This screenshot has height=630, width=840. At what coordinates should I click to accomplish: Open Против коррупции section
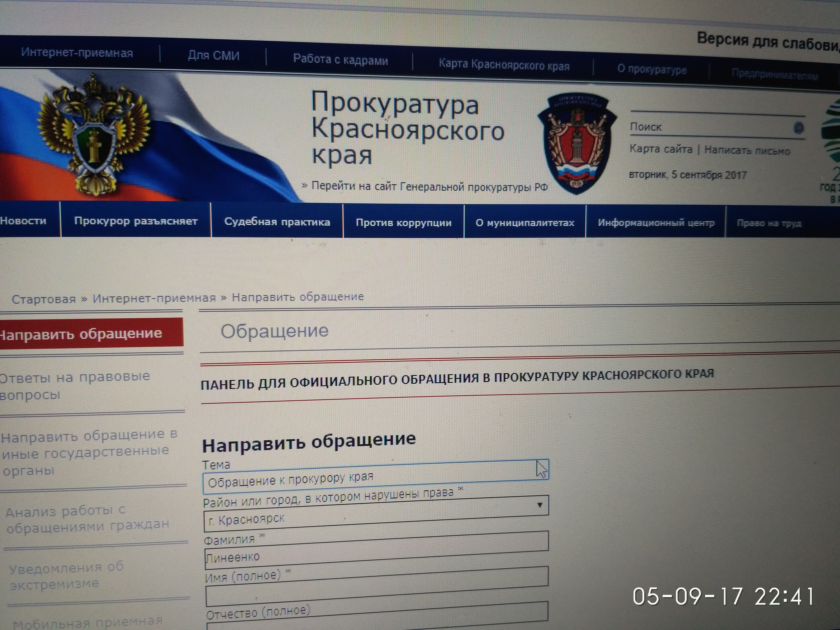tap(404, 223)
